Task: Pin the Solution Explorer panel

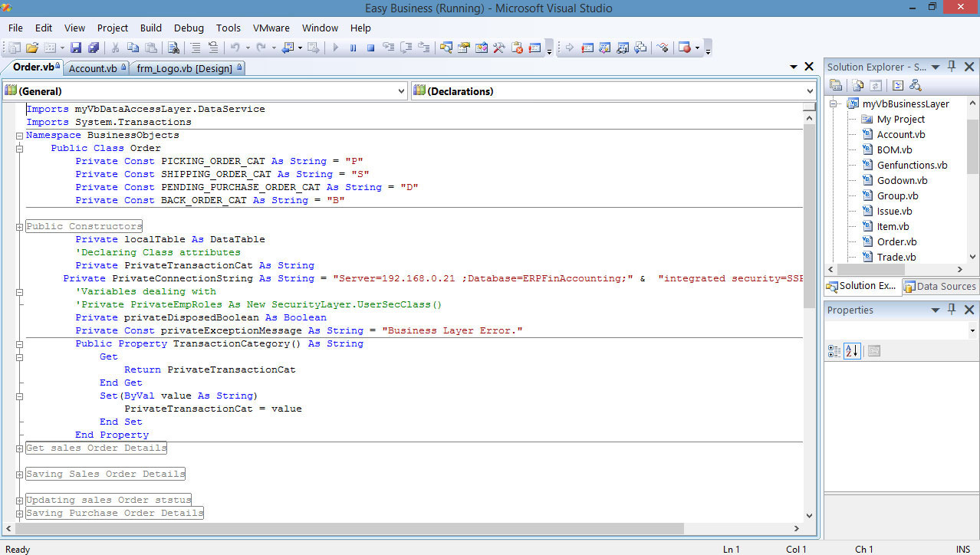Action: point(951,67)
